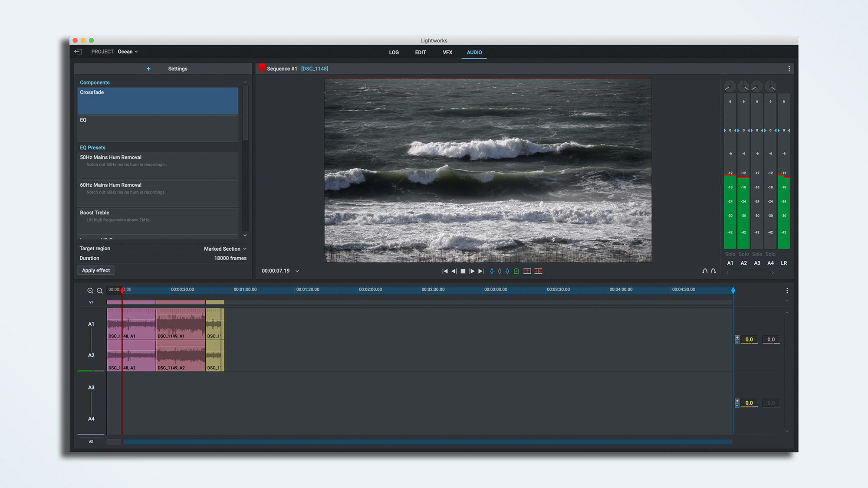This screenshot has height=488, width=868.
Task: Click the rewind to start icon
Action: coord(445,271)
